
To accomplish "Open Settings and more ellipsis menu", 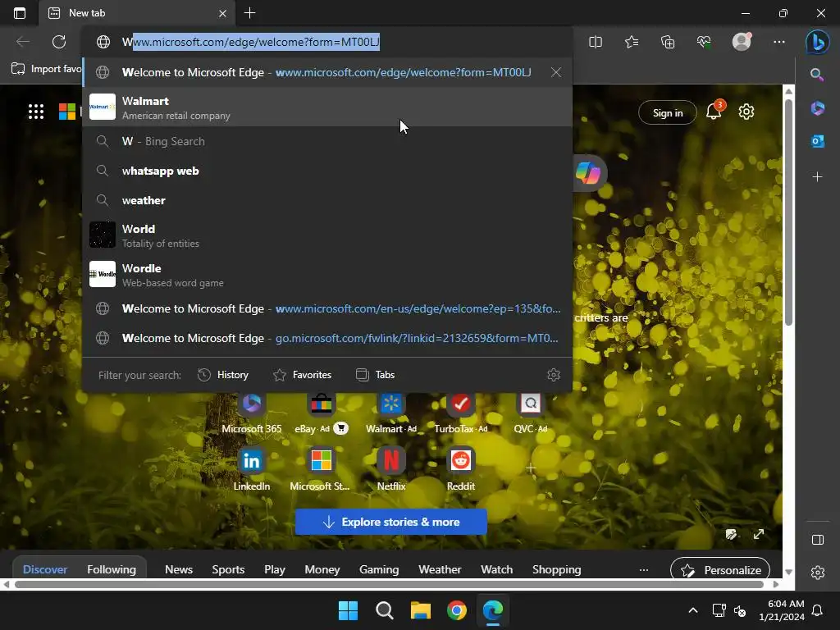I will [779, 42].
